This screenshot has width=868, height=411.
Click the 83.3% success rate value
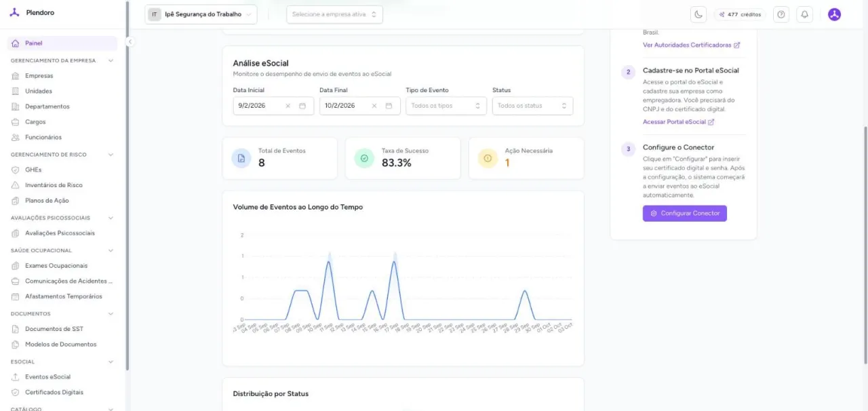397,163
